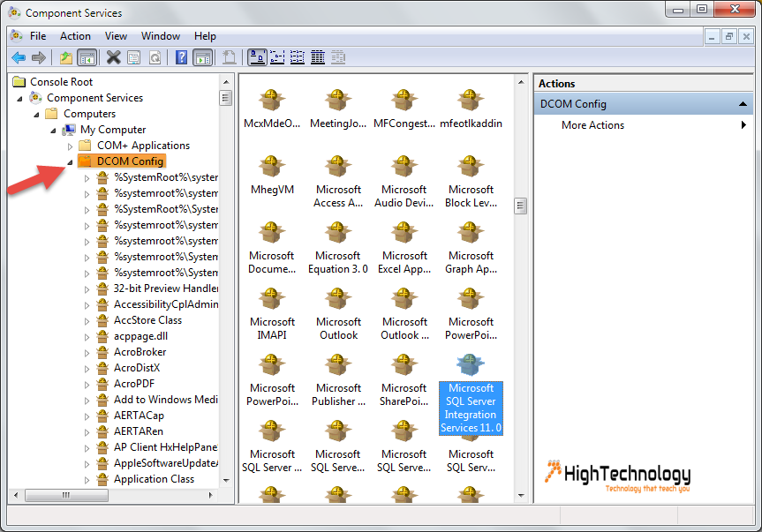
Task: Select Microsoft SQL Server Integration Services 11.0
Action: (471, 394)
